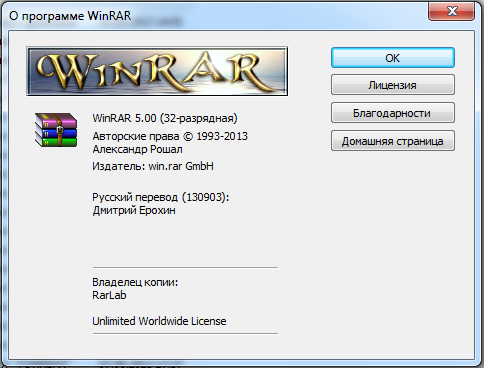Open Домашняя страница home page

pos(393,141)
